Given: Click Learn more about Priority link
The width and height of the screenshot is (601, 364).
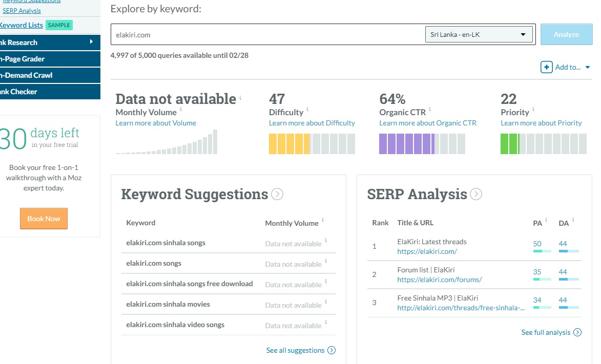Looking at the screenshot, I should point(541,123).
